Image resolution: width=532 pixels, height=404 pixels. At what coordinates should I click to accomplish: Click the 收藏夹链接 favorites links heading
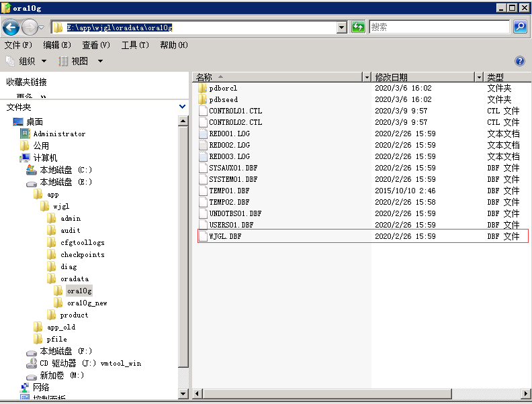pos(27,82)
